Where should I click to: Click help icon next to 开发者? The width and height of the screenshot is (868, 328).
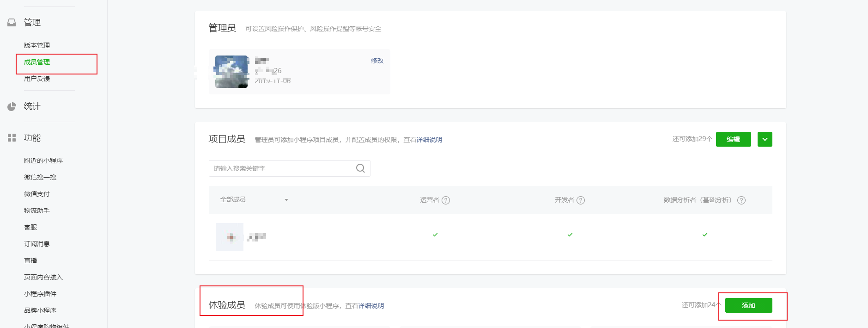581,200
